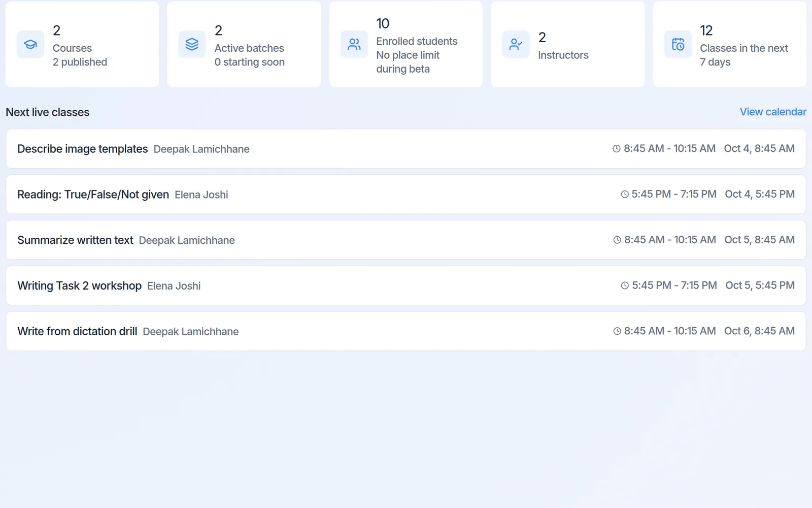Image resolution: width=812 pixels, height=508 pixels.
Task: Open Writing Task 2 workshop class
Action: [x=406, y=285]
